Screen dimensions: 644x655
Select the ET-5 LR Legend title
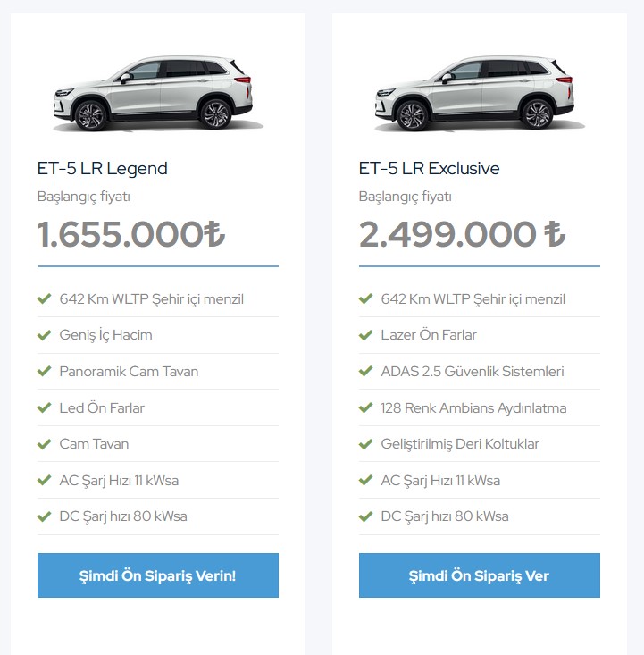102,168
